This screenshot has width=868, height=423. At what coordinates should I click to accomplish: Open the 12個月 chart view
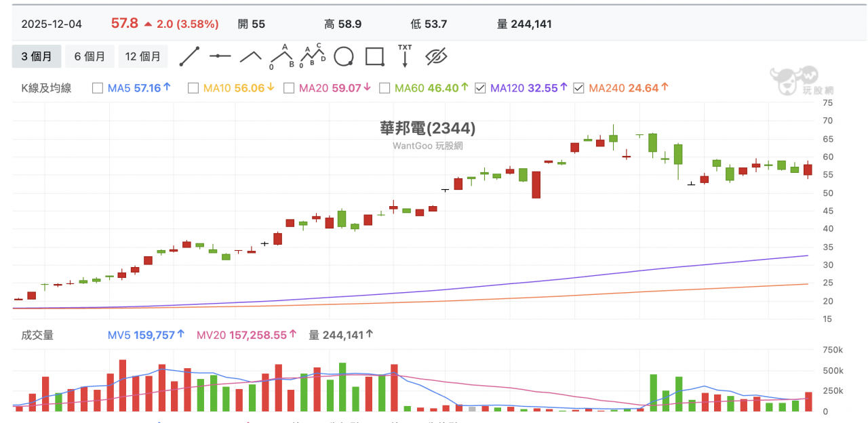pyautogui.click(x=143, y=56)
